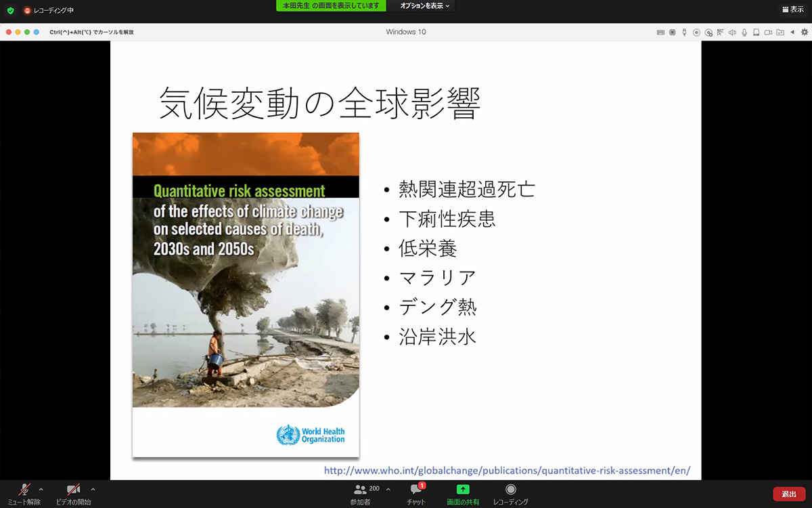Click the VM keyboard icon

click(660, 32)
